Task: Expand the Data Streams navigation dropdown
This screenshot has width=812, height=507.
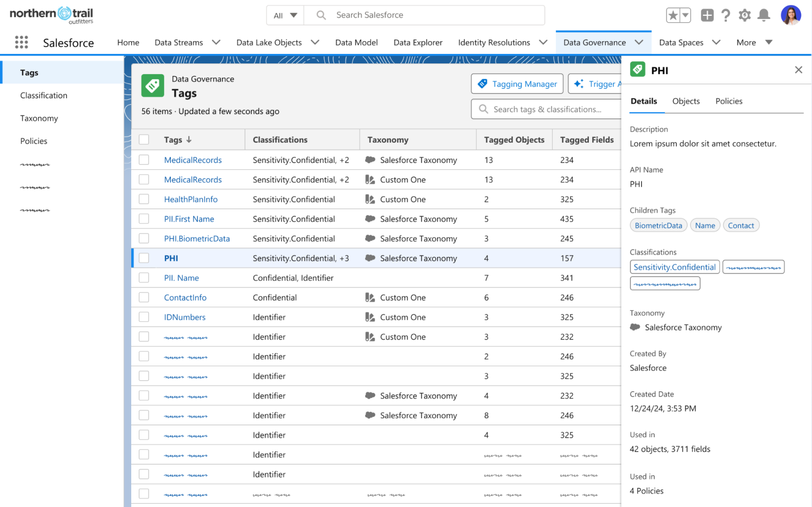Action: coord(215,42)
